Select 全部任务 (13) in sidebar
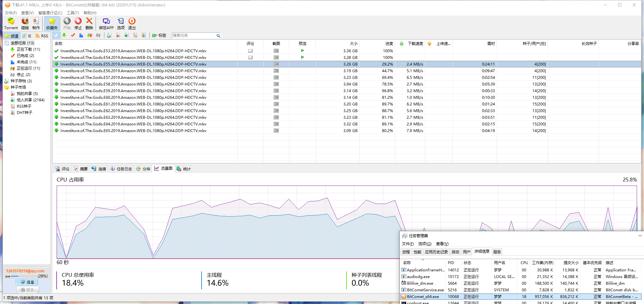Screen dimensions: 644x304 click(22, 43)
